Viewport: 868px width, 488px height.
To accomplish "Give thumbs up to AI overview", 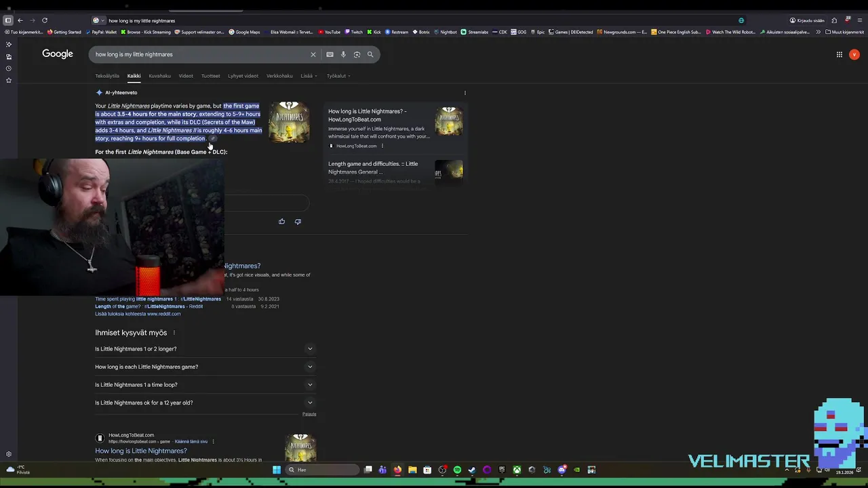I will 282,222.
